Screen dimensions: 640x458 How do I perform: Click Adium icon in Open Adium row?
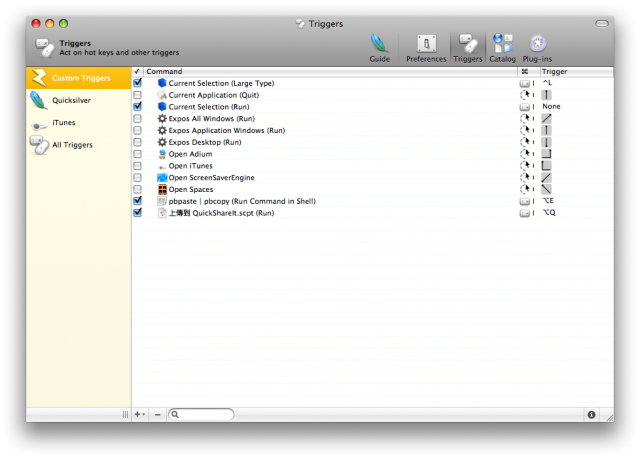(x=162, y=154)
